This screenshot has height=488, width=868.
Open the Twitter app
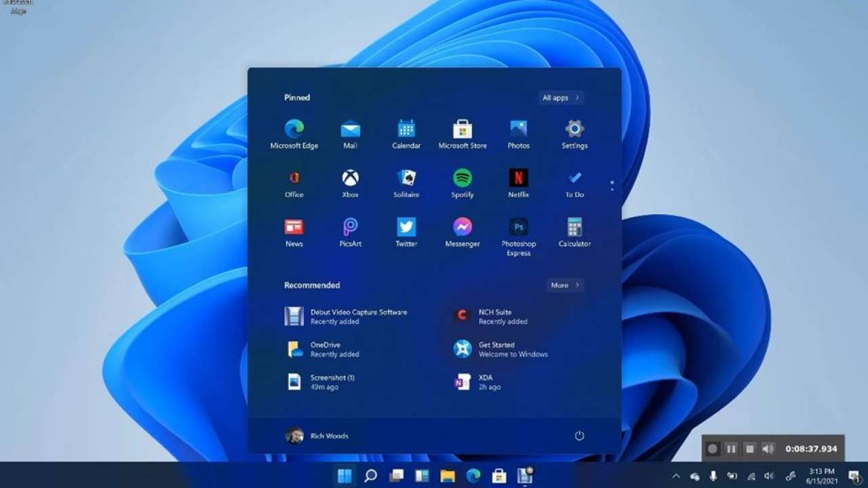[406, 232]
